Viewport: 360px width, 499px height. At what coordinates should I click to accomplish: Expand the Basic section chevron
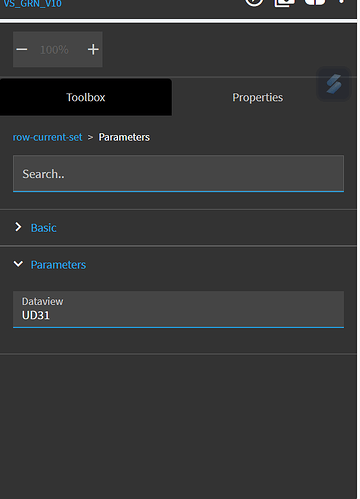coord(18,227)
